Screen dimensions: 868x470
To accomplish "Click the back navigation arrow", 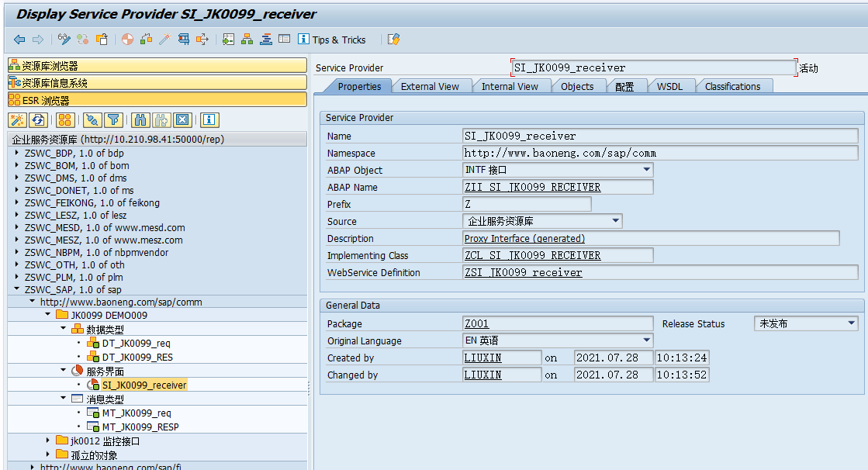I will coord(19,40).
